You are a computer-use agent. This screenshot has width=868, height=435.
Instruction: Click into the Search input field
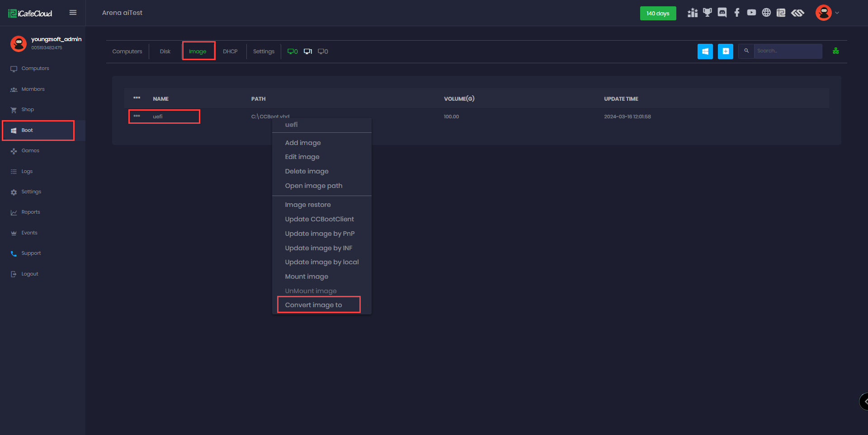point(787,51)
